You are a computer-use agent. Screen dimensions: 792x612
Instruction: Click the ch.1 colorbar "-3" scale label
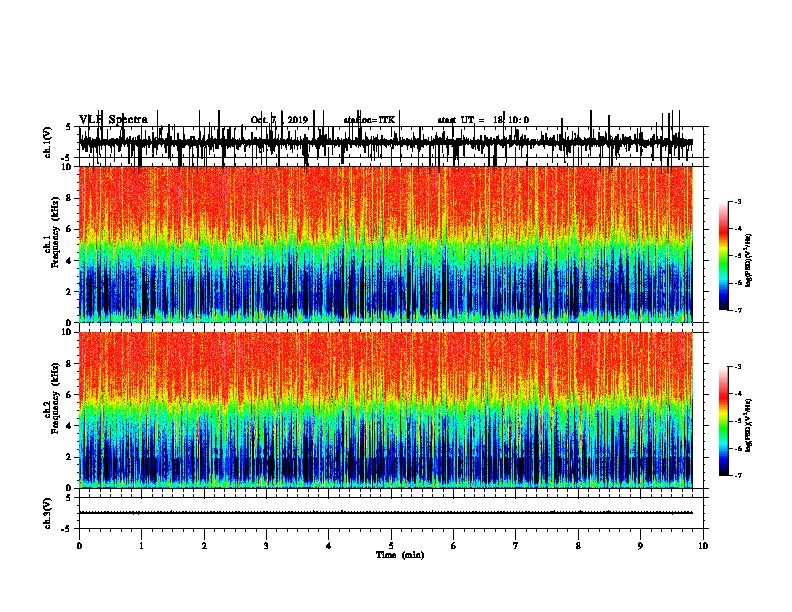[738, 201]
